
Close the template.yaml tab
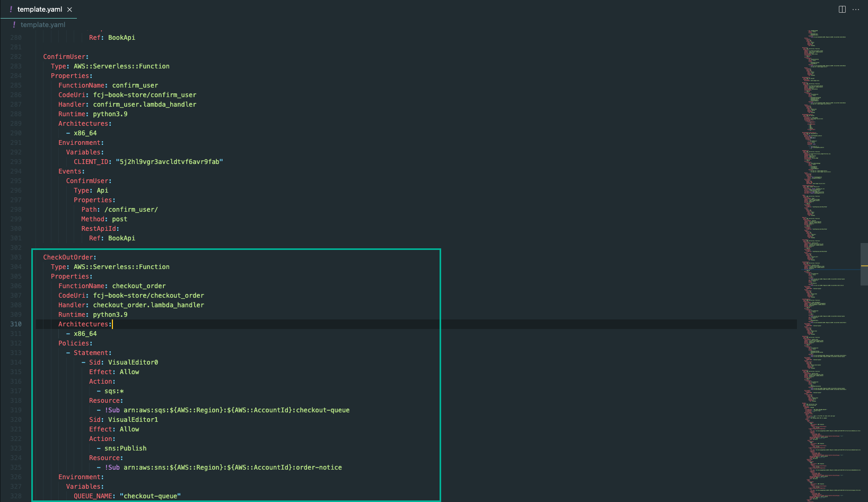coord(69,10)
